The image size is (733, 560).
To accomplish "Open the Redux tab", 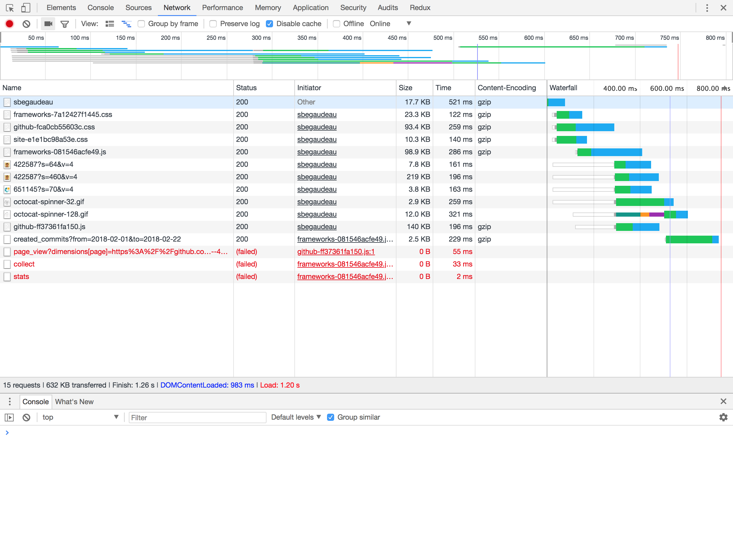I will pyautogui.click(x=420, y=8).
